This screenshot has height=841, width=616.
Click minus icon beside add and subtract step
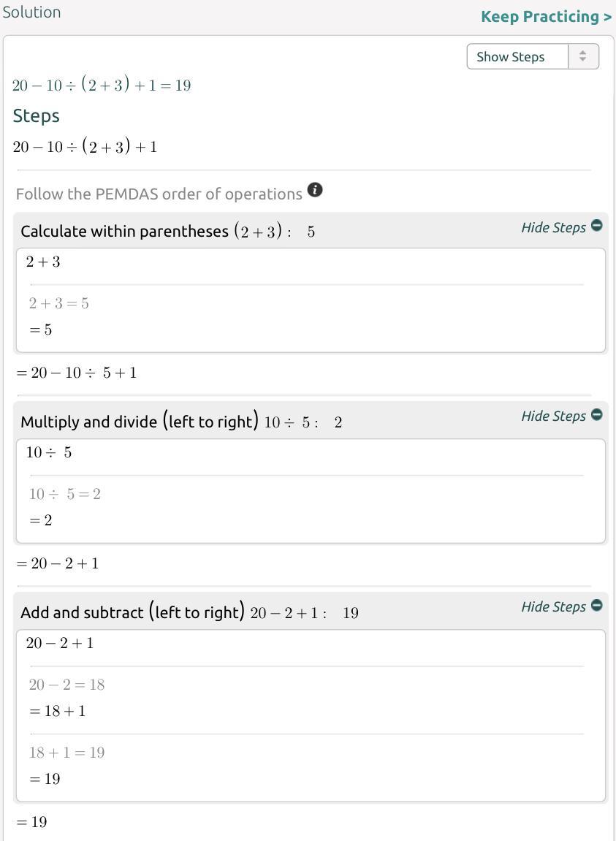point(597,605)
